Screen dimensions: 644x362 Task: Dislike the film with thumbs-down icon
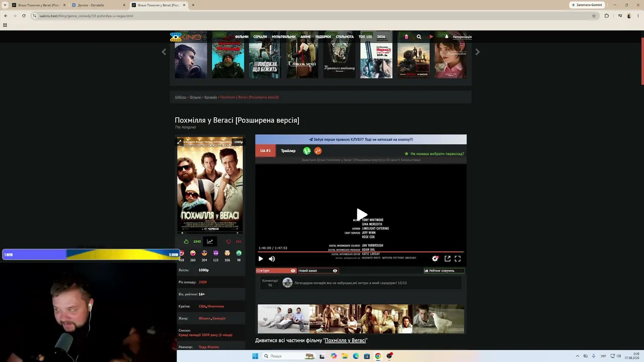[228, 241]
